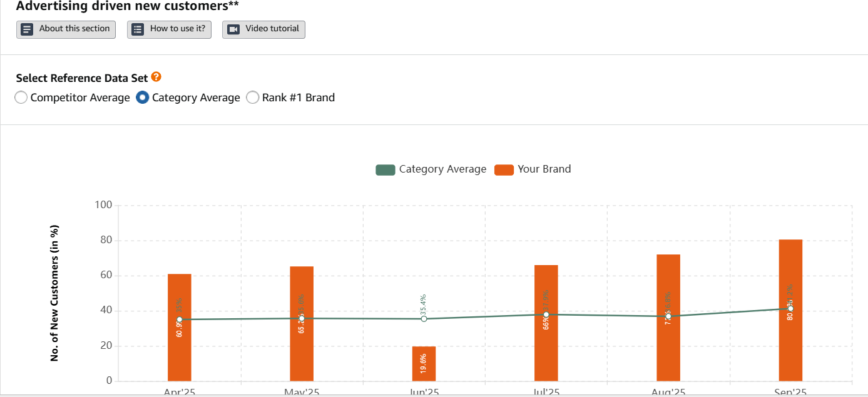Select the Competitor Average radio option

[21, 98]
